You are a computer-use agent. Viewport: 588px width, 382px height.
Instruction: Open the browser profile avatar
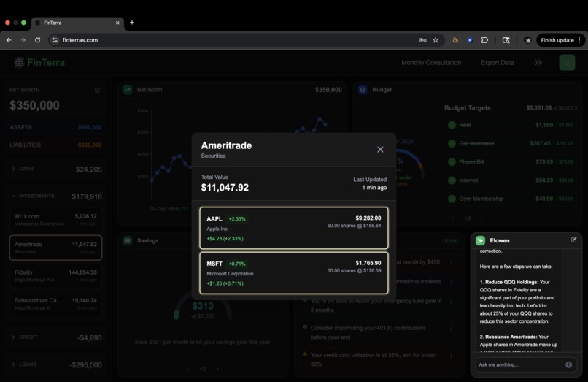point(527,40)
